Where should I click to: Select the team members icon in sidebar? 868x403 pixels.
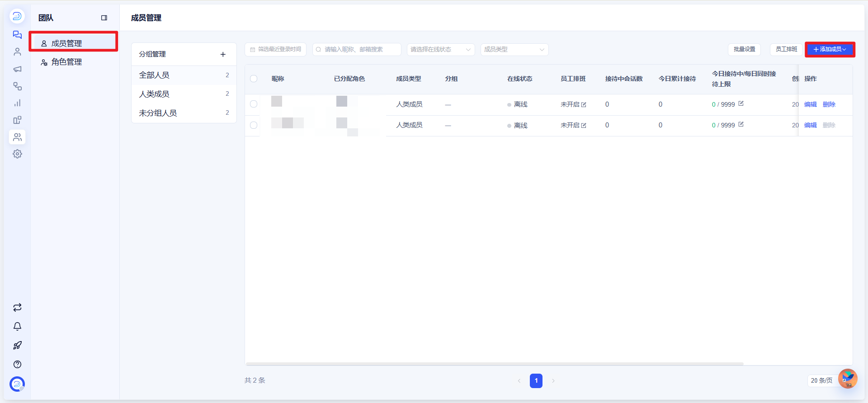[17, 137]
